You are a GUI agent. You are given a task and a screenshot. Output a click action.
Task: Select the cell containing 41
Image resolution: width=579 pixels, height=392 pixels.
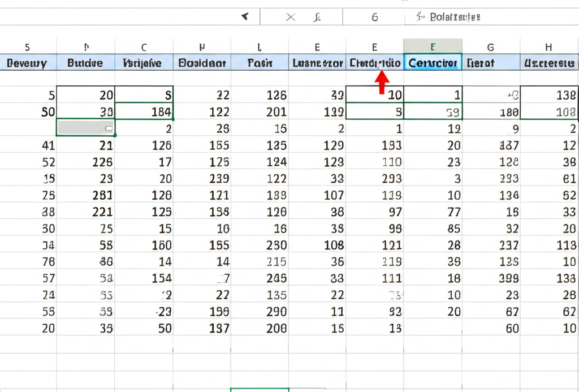(x=28, y=145)
